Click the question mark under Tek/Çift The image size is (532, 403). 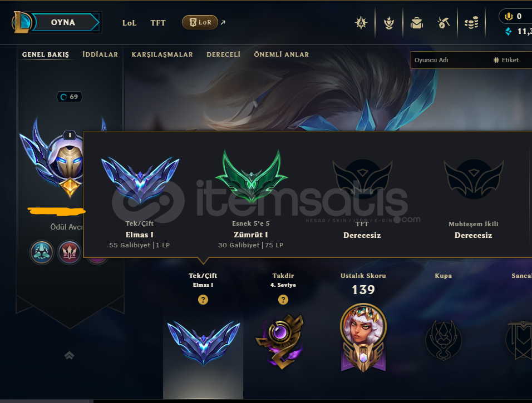click(x=203, y=300)
